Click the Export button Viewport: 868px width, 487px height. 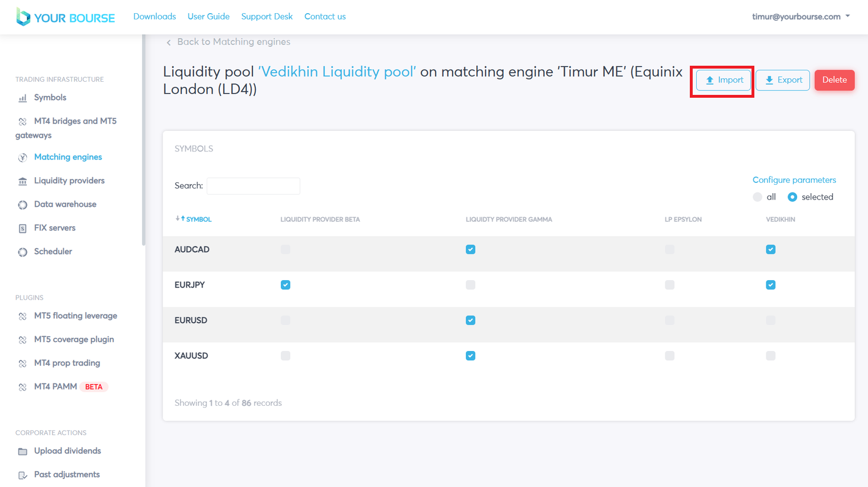tap(782, 80)
